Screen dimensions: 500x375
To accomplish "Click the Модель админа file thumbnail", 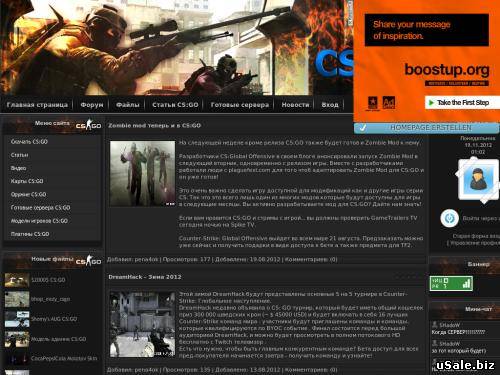I will click(17, 339).
